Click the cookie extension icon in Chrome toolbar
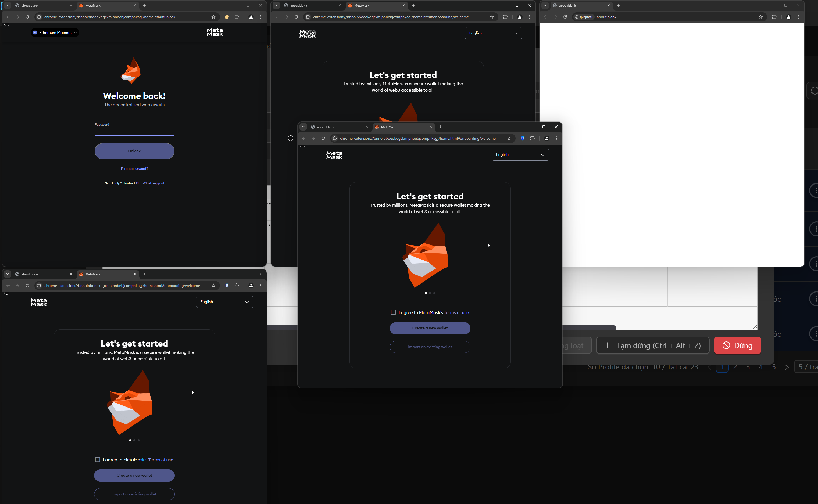This screenshot has width=818, height=504. coord(227,17)
